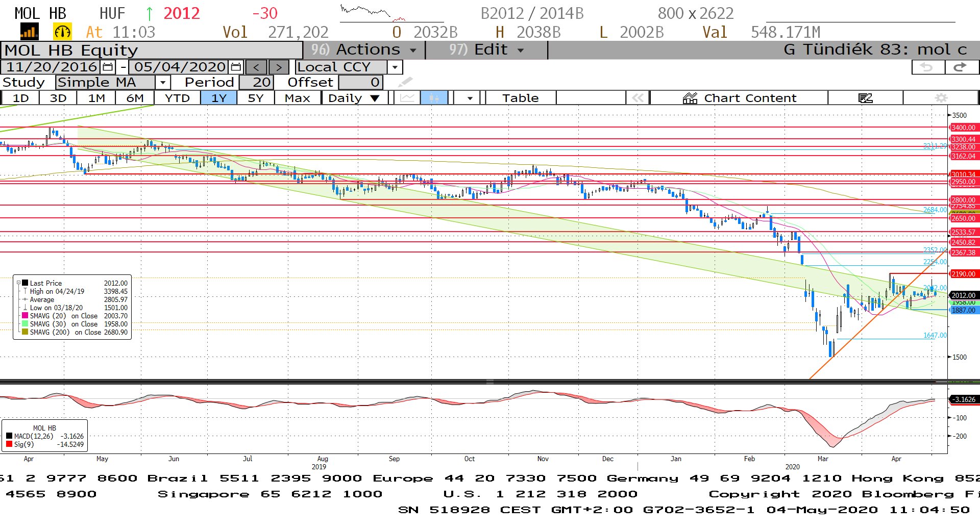Click the pencil edit study icon
The image size is (980, 530).
(x=405, y=82)
